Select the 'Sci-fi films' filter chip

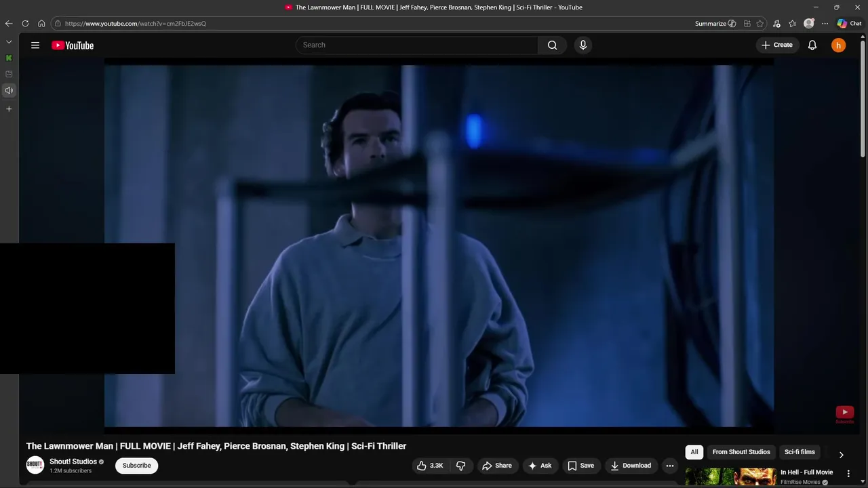click(800, 452)
